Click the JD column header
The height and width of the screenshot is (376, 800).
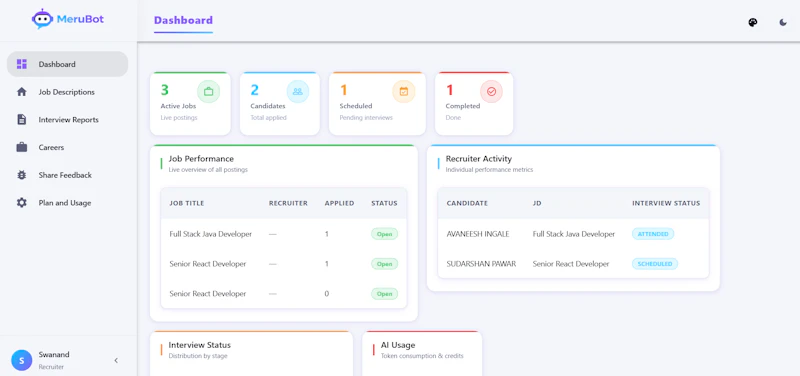coord(537,203)
